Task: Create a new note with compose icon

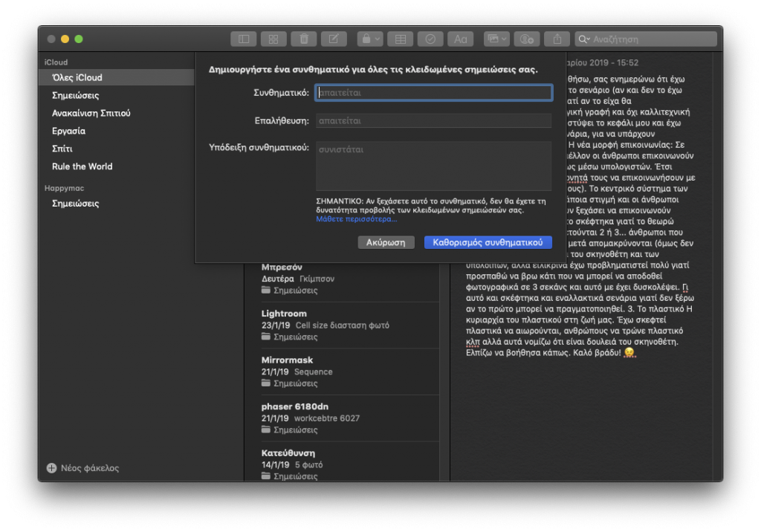Action: (x=334, y=39)
